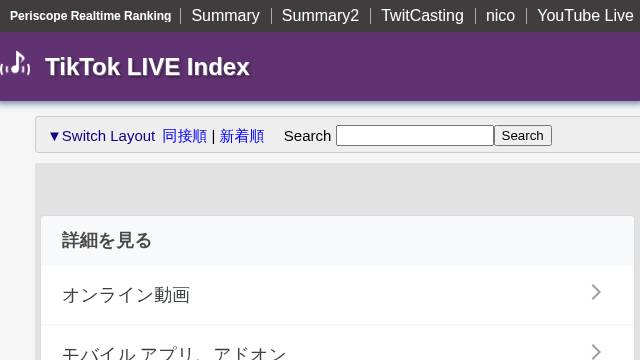
Task: Click the TikTok music note logo icon
Action: pos(16,64)
